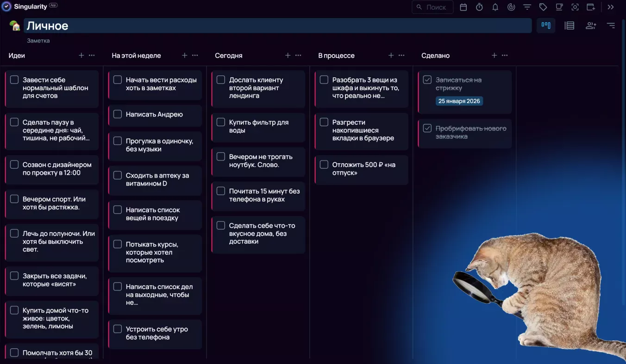This screenshot has width=626, height=364.
Task: Open task 'Купить домой что-то живое'
Action: [52, 319]
